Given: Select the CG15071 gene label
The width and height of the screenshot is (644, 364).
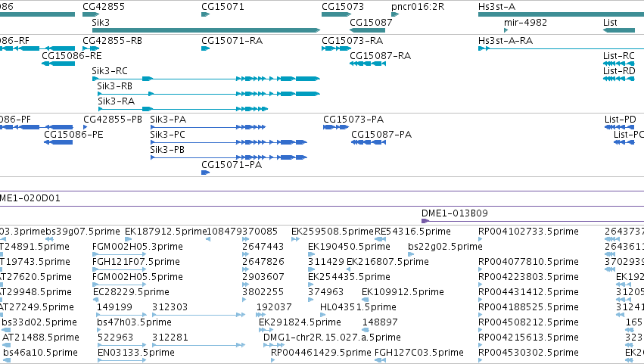Looking at the screenshot, I should click(x=222, y=7).
